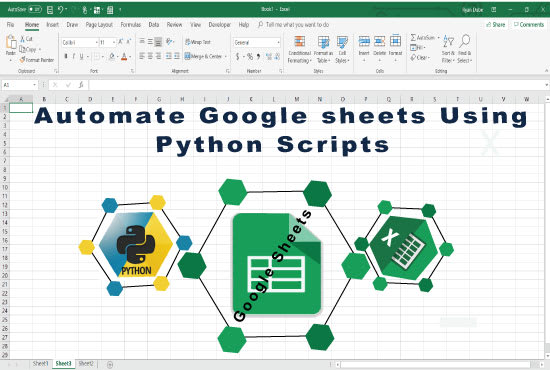Open the Fill down menu
Viewport: 550px width, 370px height.
(417, 47)
